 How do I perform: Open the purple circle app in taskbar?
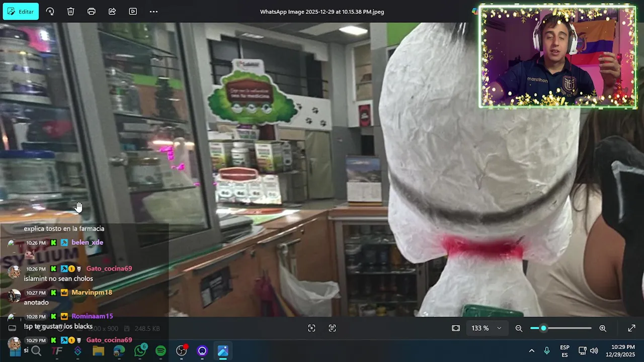(202, 351)
